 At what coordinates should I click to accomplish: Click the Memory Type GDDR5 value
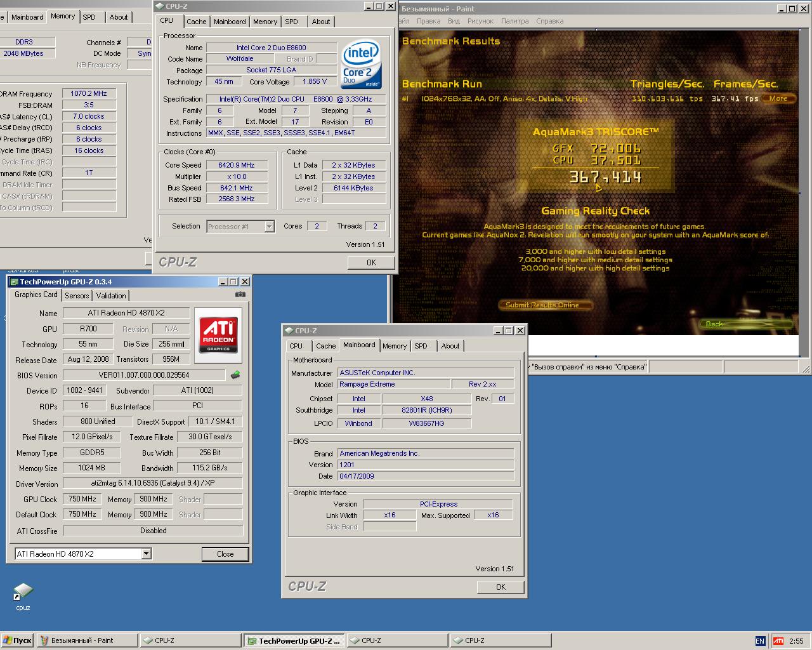[x=91, y=453]
